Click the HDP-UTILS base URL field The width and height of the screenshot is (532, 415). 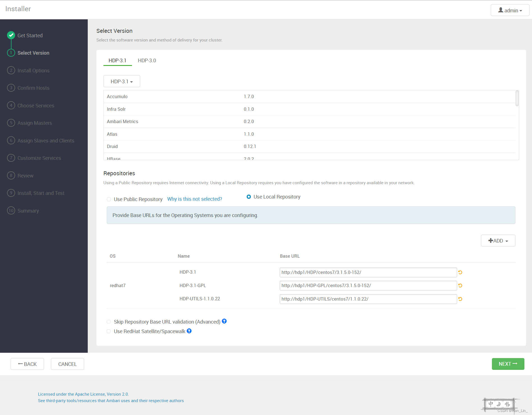(x=368, y=299)
